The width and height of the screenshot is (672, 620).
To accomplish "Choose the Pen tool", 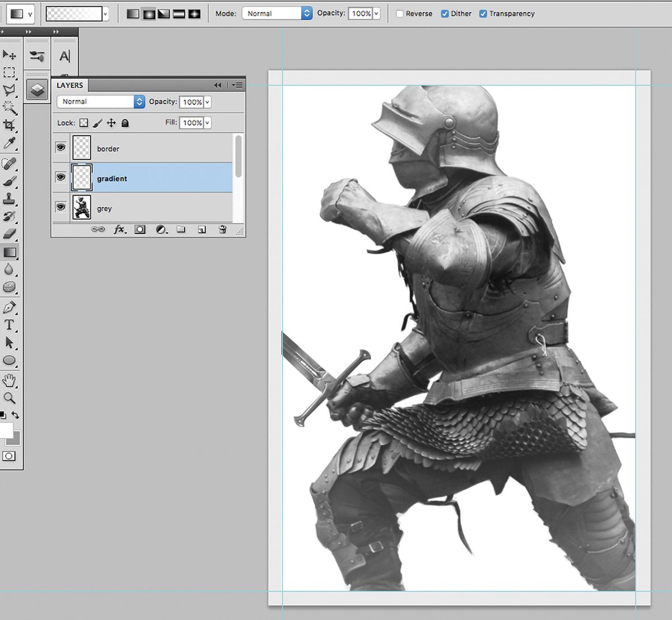I will click(x=9, y=306).
